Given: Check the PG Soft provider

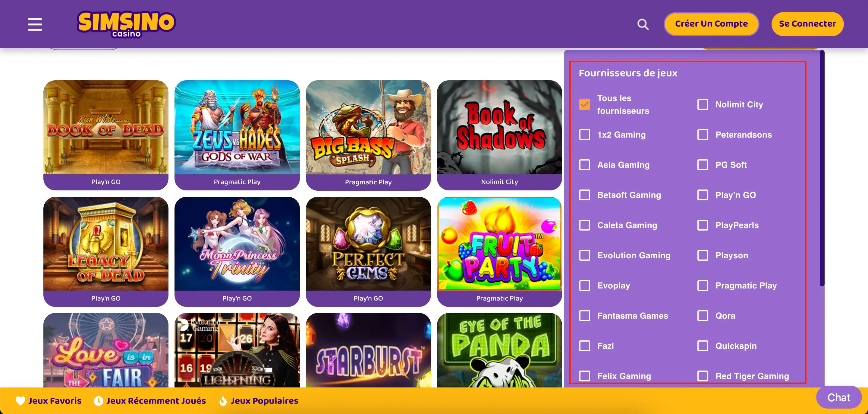Looking at the screenshot, I should pos(703,165).
